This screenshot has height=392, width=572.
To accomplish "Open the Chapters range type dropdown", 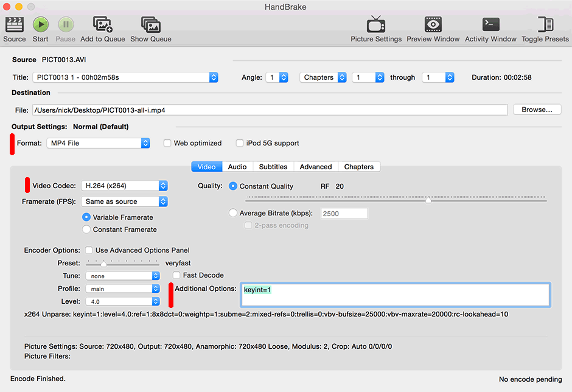I will [x=323, y=77].
